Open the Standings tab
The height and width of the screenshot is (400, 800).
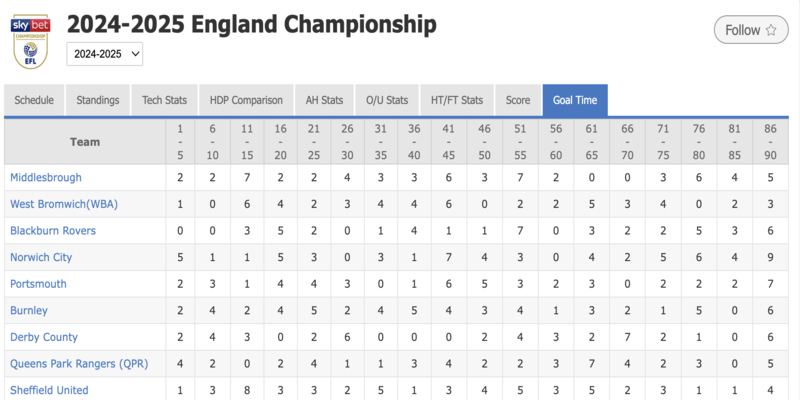[97, 100]
